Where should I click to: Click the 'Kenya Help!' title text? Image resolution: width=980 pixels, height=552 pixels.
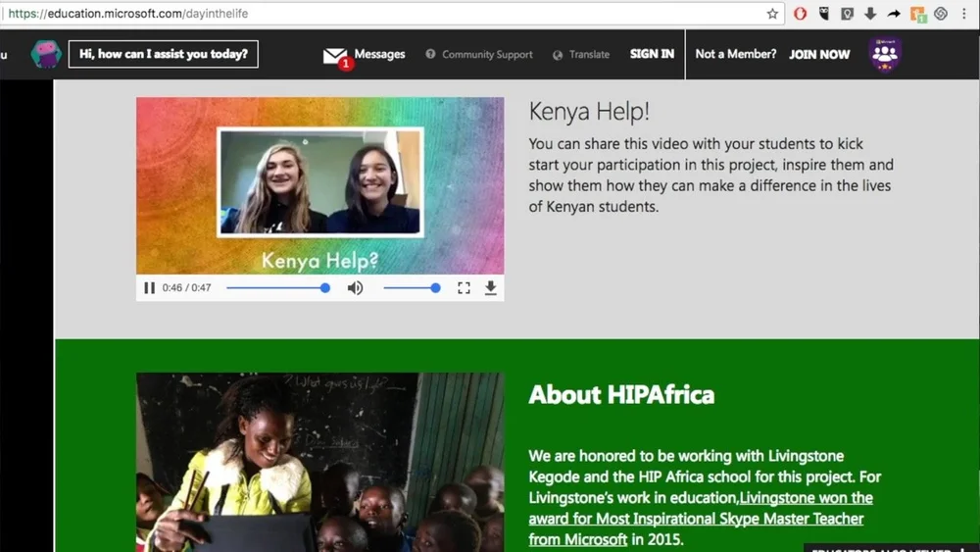589,112
